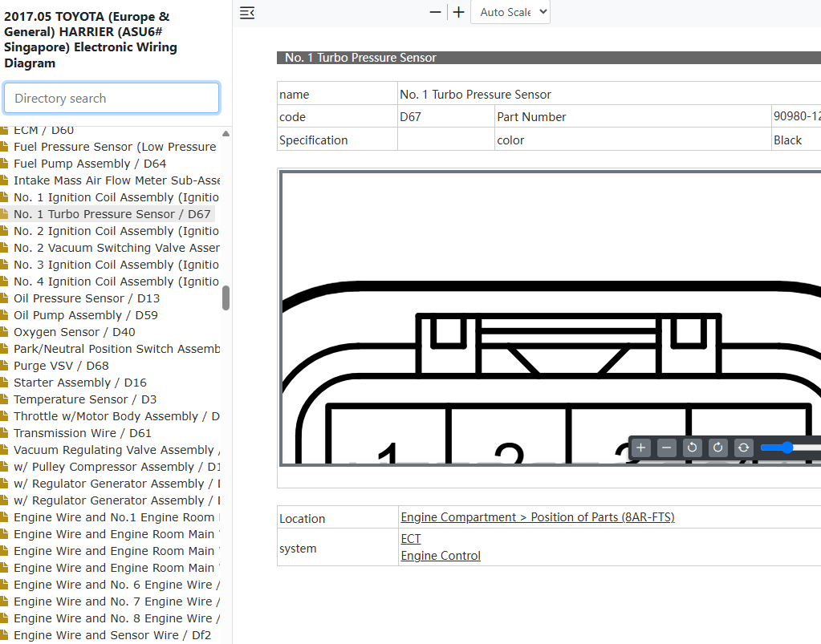Viewport: 821px width, 644px height.
Task: Select Oil Pump Assembly / D59
Action: [86, 315]
